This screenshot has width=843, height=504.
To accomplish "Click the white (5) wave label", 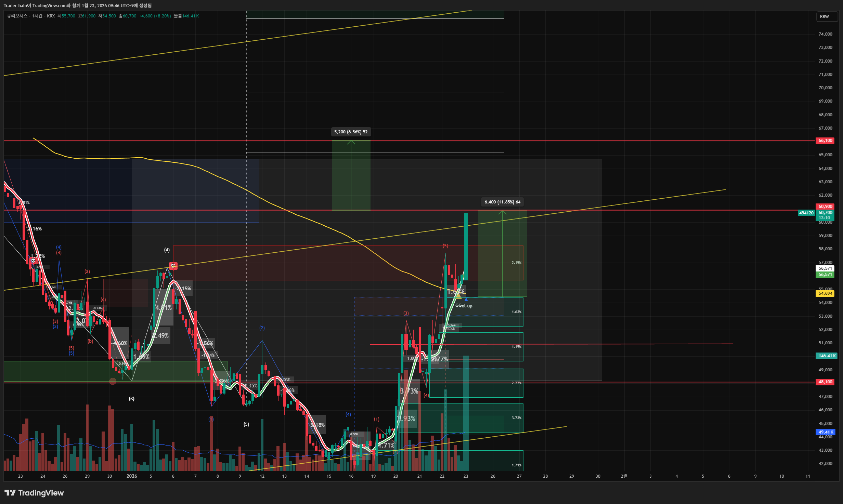I will tap(246, 424).
